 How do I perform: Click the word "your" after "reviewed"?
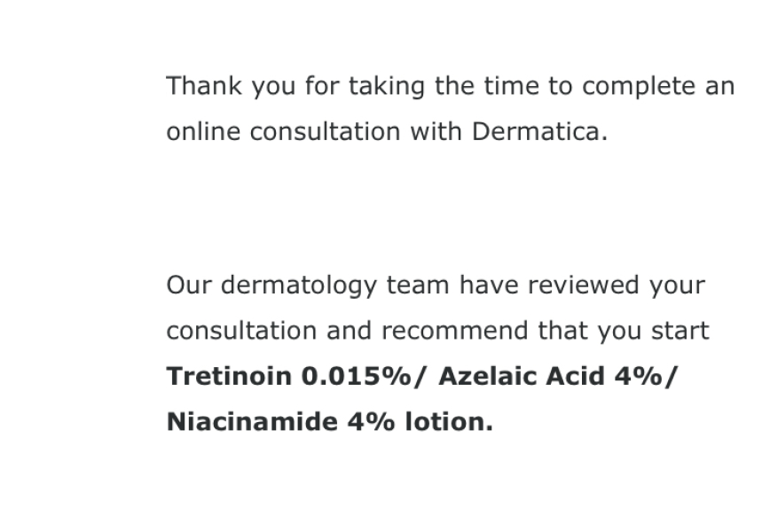point(678,286)
